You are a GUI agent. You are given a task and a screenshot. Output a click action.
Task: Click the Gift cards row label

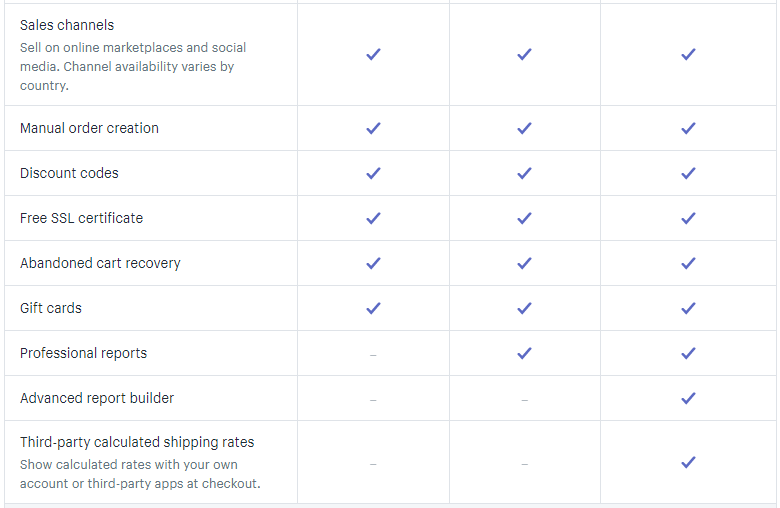tap(51, 308)
